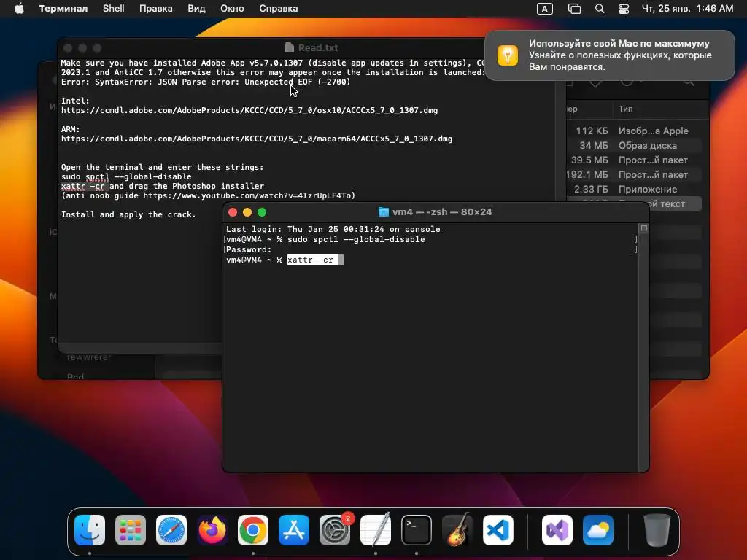Open the Правка menu

tap(156, 9)
